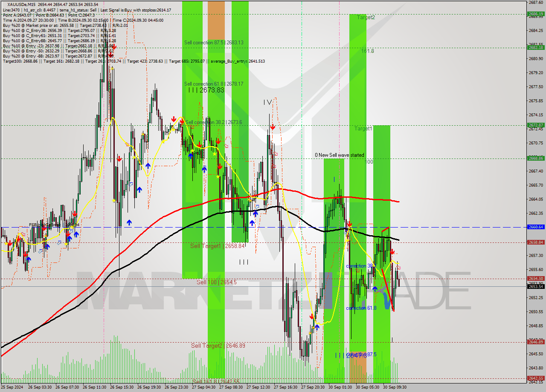This screenshot has height=392, width=546.
Task: Click the red sell arrow above the latest candle
Action: click(x=392, y=251)
